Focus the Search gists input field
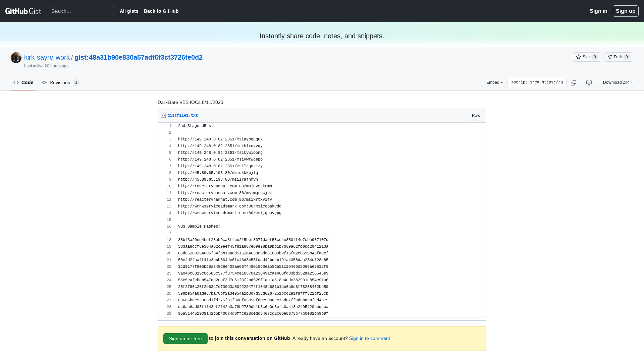The width and height of the screenshot is (644, 362). coord(80,11)
